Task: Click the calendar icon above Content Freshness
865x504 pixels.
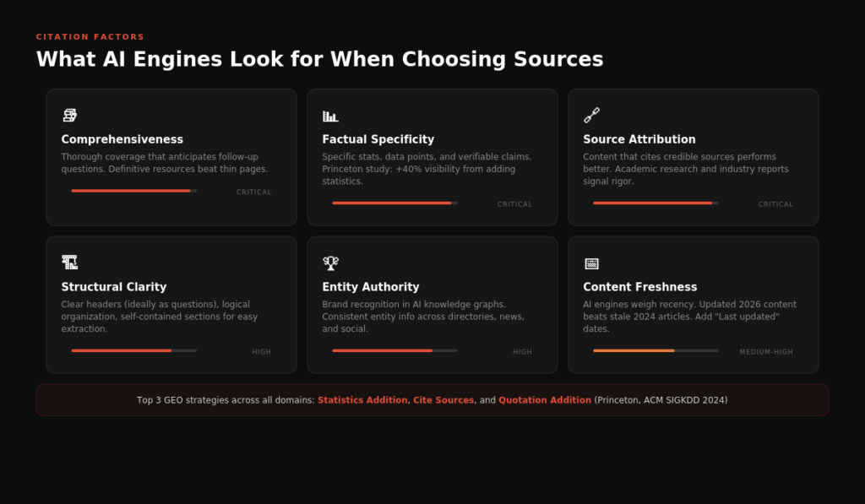Action: pyautogui.click(x=591, y=263)
